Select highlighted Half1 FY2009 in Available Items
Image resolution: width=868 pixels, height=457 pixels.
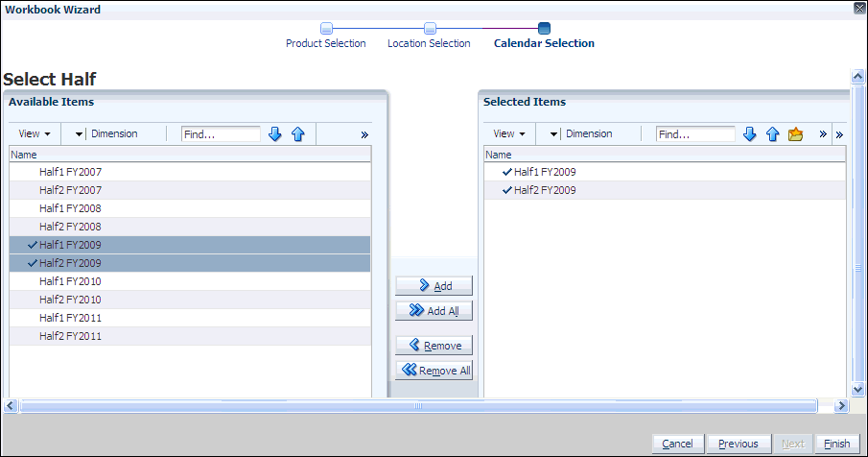tap(190, 245)
